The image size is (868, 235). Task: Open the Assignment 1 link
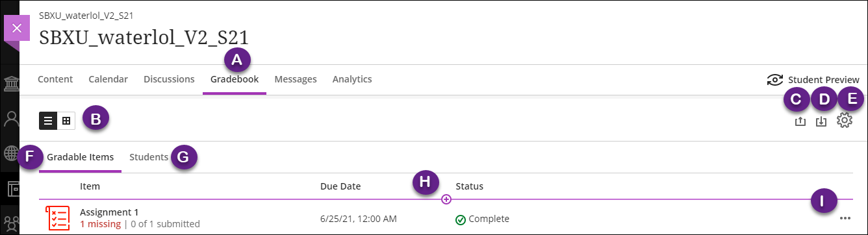click(x=109, y=212)
